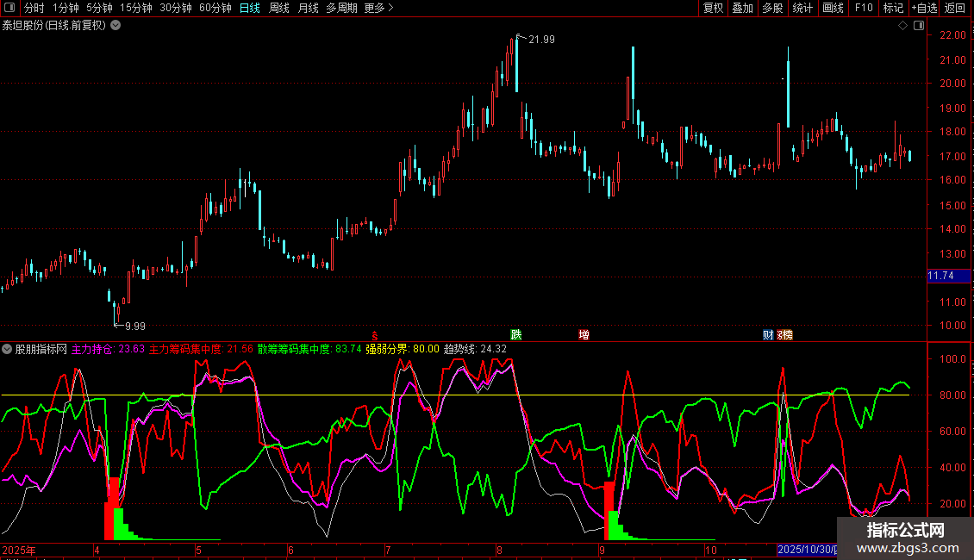The image size is (974, 560).
Task: Click the 2025/10/30 date marker on timeline
Action: (x=806, y=550)
